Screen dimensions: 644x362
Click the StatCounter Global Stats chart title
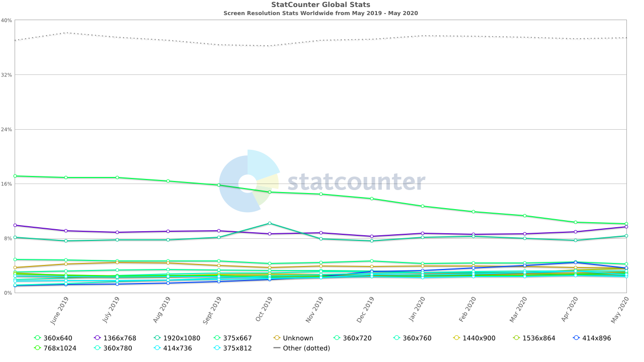pos(320,5)
